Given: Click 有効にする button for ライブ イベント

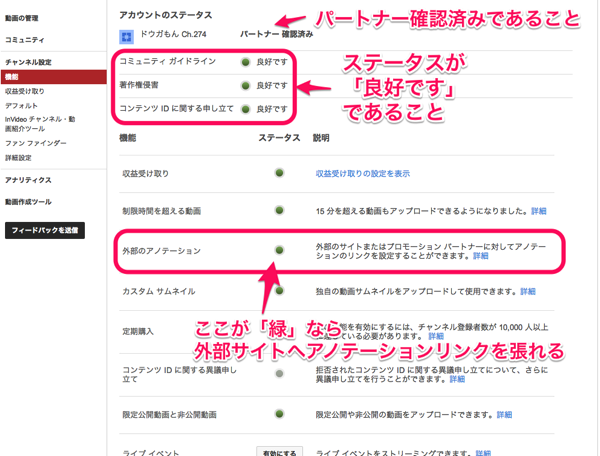Looking at the screenshot, I should tap(279, 451).
